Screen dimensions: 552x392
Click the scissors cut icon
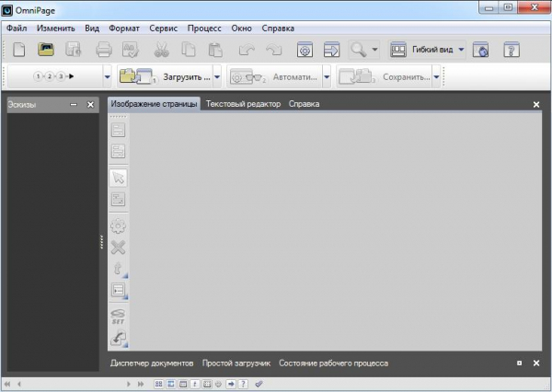click(x=161, y=50)
